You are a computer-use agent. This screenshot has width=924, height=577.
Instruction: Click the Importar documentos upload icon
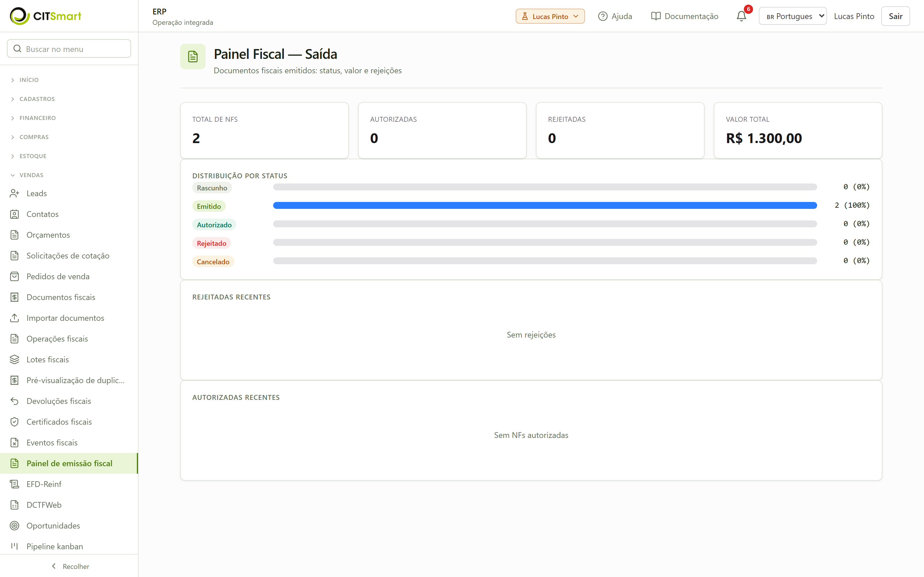coord(14,318)
